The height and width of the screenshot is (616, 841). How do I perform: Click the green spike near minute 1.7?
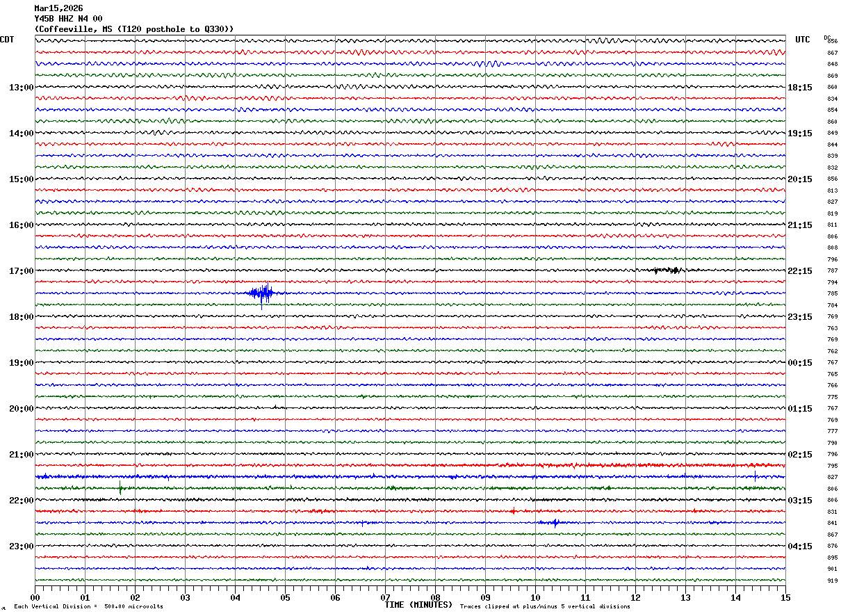[x=120, y=487]
